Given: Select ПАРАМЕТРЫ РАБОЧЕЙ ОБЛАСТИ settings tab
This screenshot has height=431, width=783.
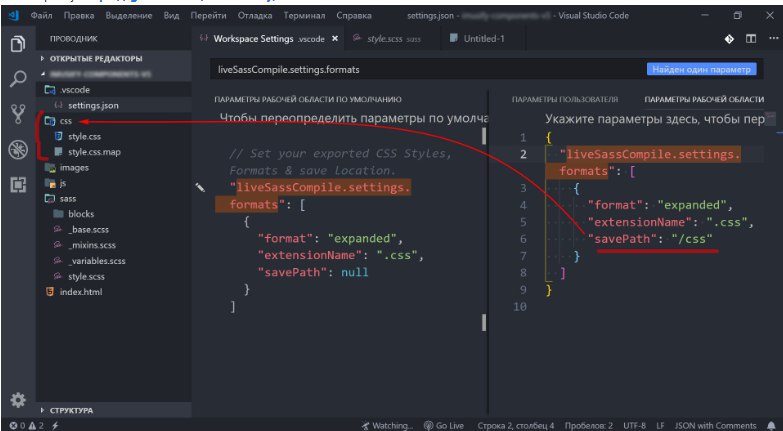Looking at the screenshot, I should tap(704, 99).
